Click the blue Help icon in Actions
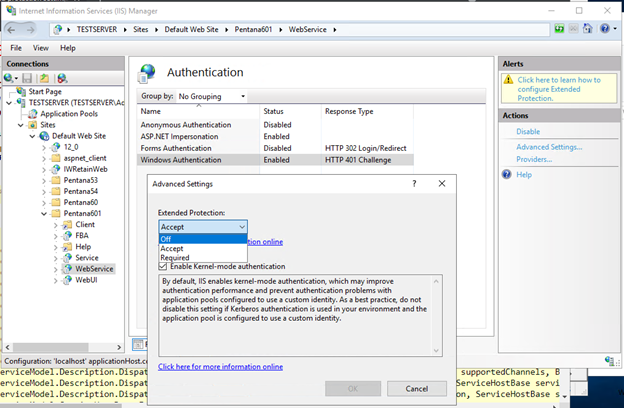The image size is (624, 408). click(x=506, y=174)
